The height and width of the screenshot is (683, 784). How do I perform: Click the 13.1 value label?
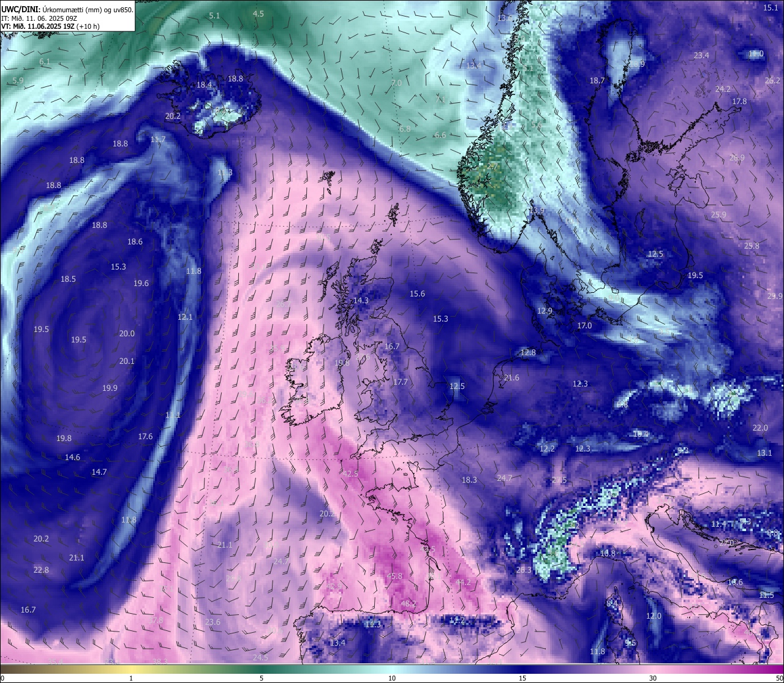(764, 453)
